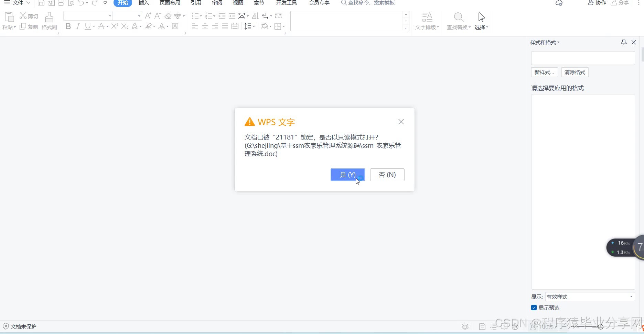Click the Distributed alignment icon
This screenshot has height=334, width=644.
(x=235, y=26)
